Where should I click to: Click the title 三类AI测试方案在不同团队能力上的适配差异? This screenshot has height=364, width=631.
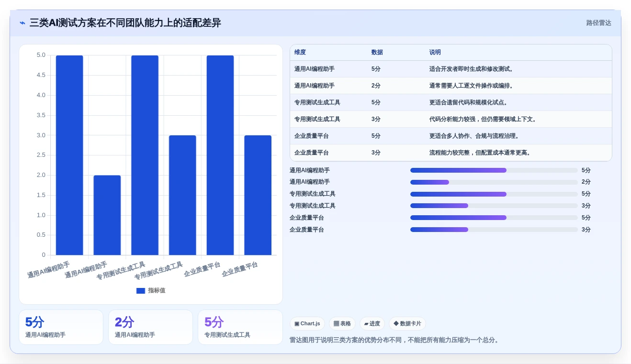(125, 23)
